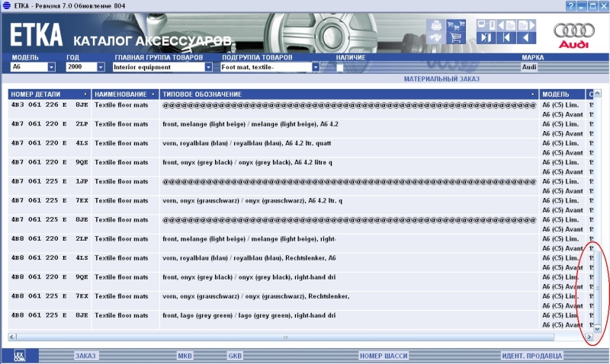This screenshot has height=364, width=610.
Task: Sort by НОМЕР ДЕТАЛИ column header
Action: 50,94
